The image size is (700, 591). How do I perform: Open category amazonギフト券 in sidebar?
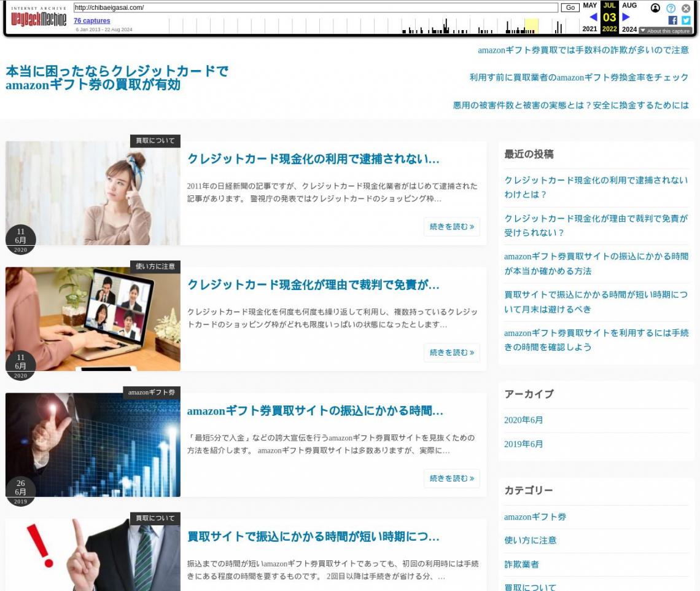click(535, 517)
